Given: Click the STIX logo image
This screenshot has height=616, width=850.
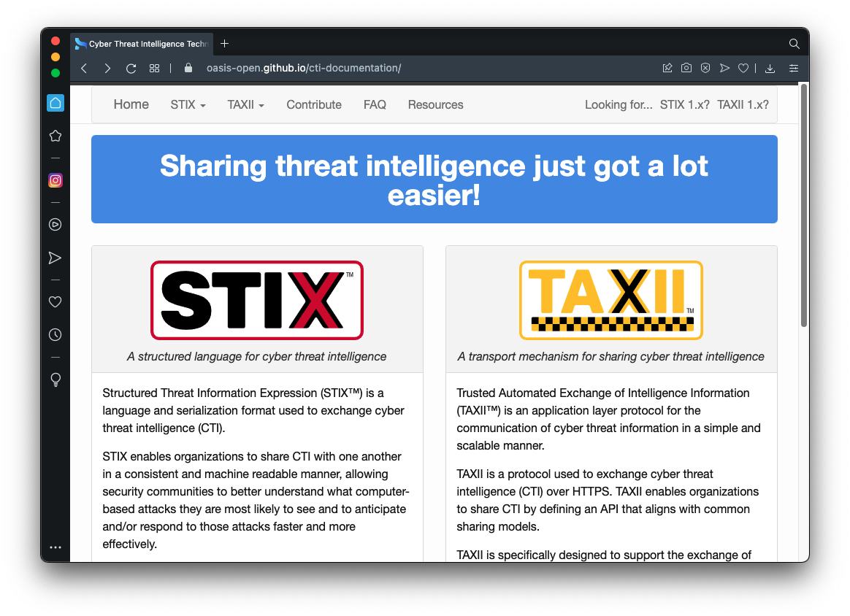Looking at the screenshot, I should (x=257, y=300).
